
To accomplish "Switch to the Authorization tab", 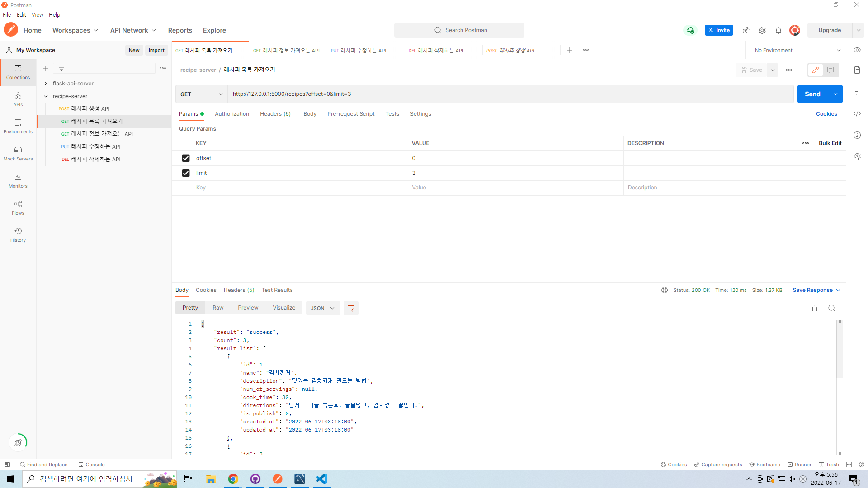I will (231, 114).
